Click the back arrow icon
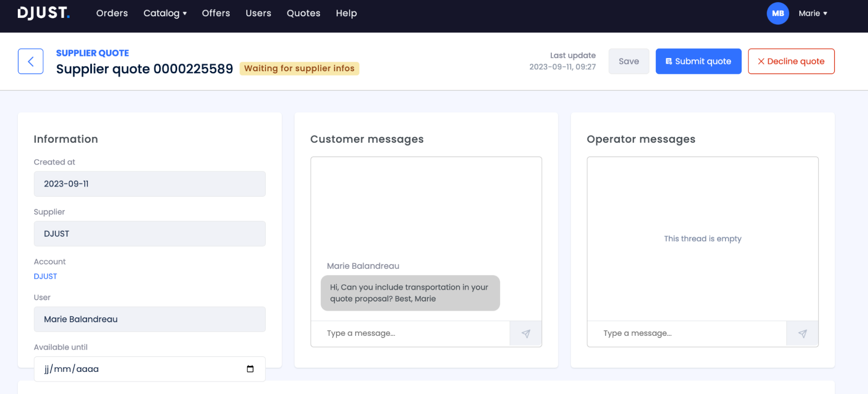 point(30,61)
